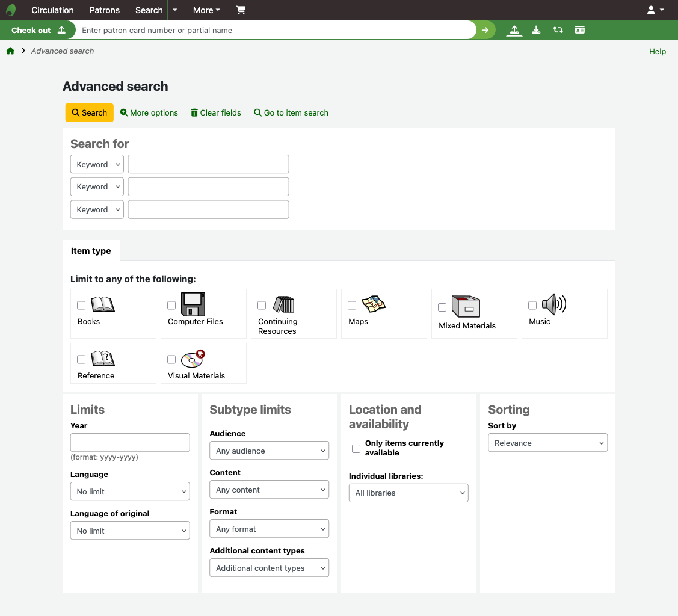Open the Individual libraries dropdown
This screenshot has width=678, height=616.
[x=408, y=493]
